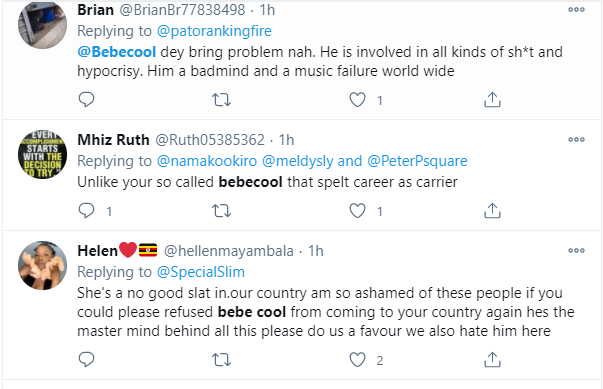Share Helen's tweet

(492, 360)
